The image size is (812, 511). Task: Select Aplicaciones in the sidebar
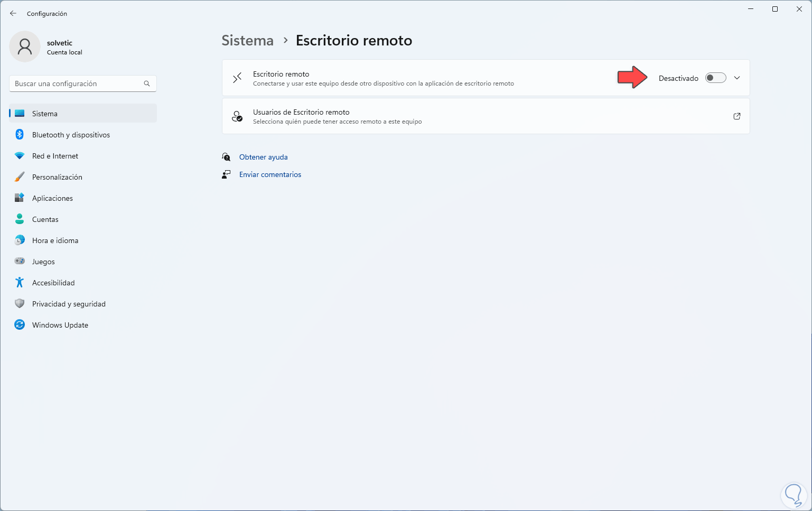[x=52, y=198]
